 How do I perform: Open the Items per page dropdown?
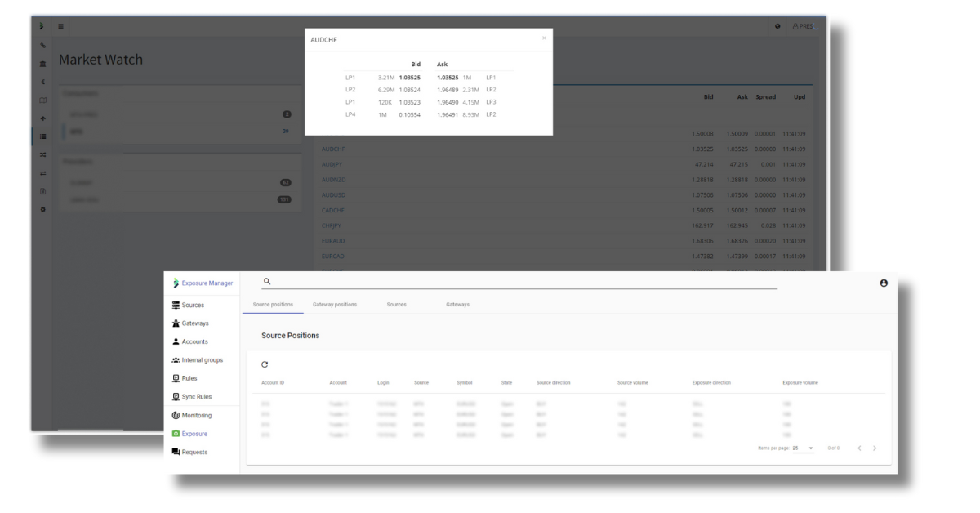click(x=804, y=448)
